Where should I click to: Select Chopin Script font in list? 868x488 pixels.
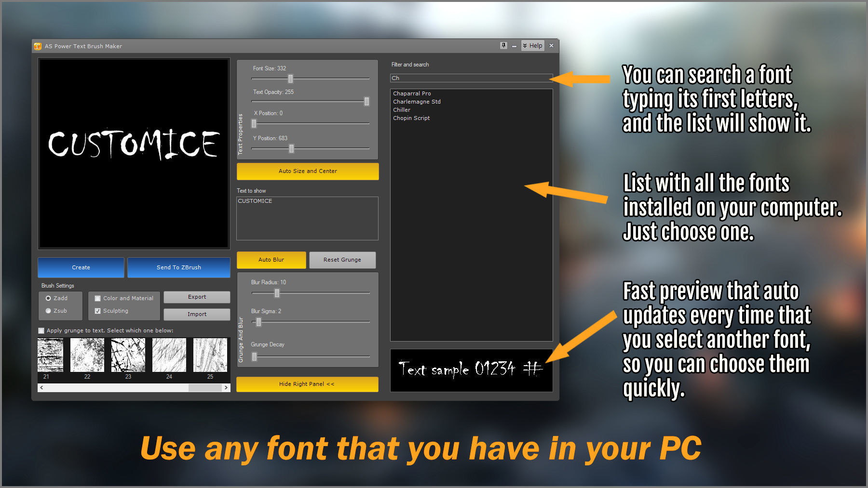click(x=411, y=118)
